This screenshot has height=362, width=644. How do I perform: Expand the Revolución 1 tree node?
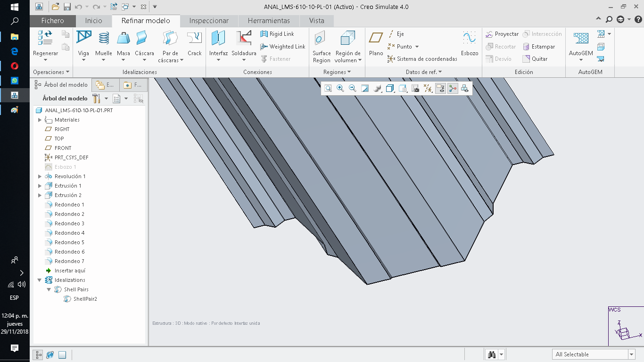40,176
